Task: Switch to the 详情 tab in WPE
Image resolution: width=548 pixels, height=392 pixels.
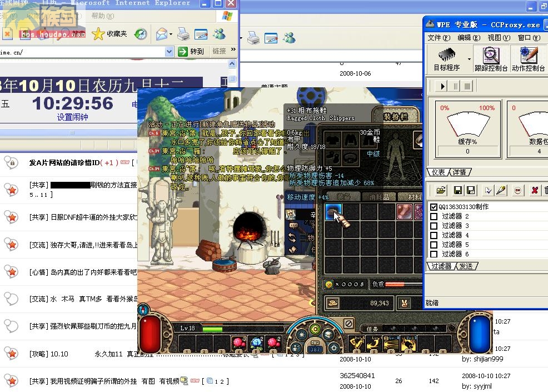Action: pos(459,172)
